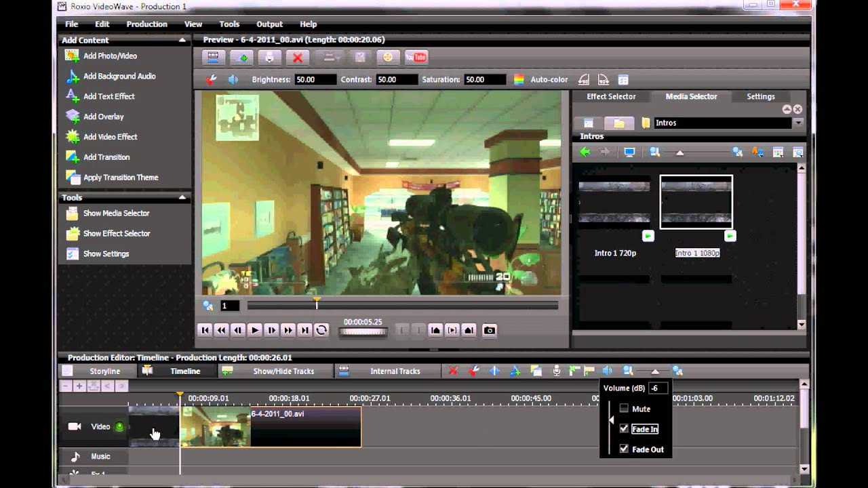
Task: Click Apply Transition Theme
Action: pyautogui.click(x=121, y=178)
